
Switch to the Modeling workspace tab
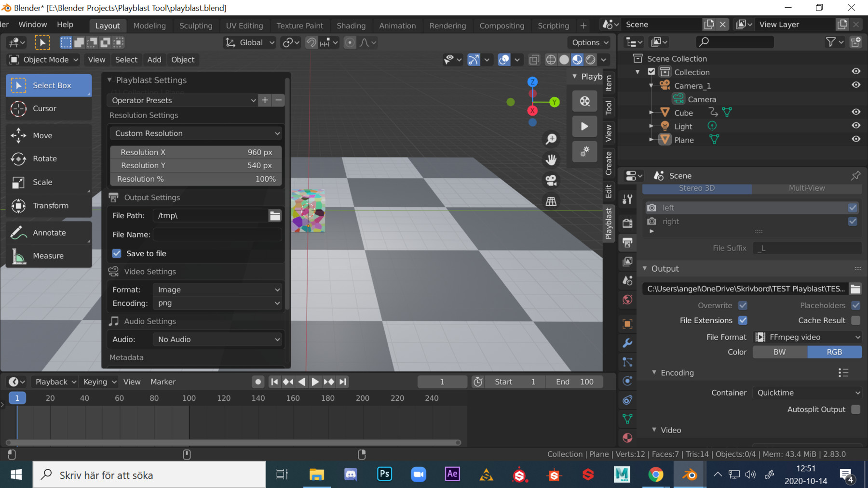click(x=149, y=26)
